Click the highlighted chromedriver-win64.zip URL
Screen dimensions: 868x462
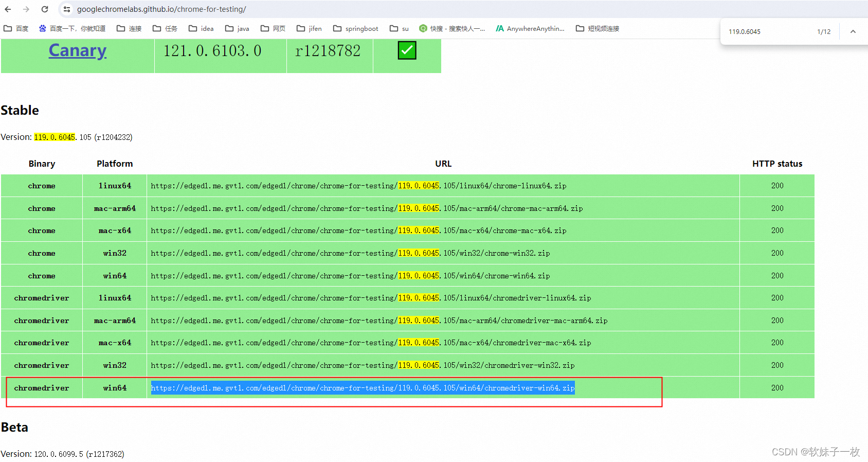coord(363,388)
